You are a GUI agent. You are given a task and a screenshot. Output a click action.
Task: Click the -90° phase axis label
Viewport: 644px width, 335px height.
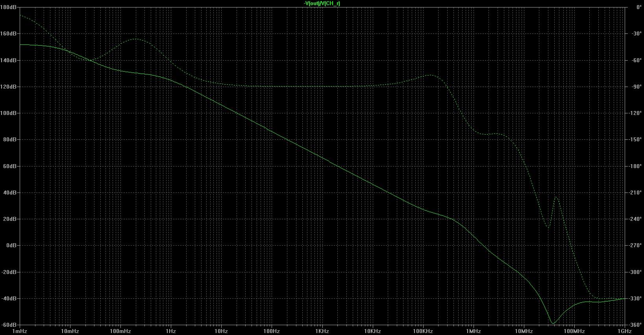[x=636, y=87]
